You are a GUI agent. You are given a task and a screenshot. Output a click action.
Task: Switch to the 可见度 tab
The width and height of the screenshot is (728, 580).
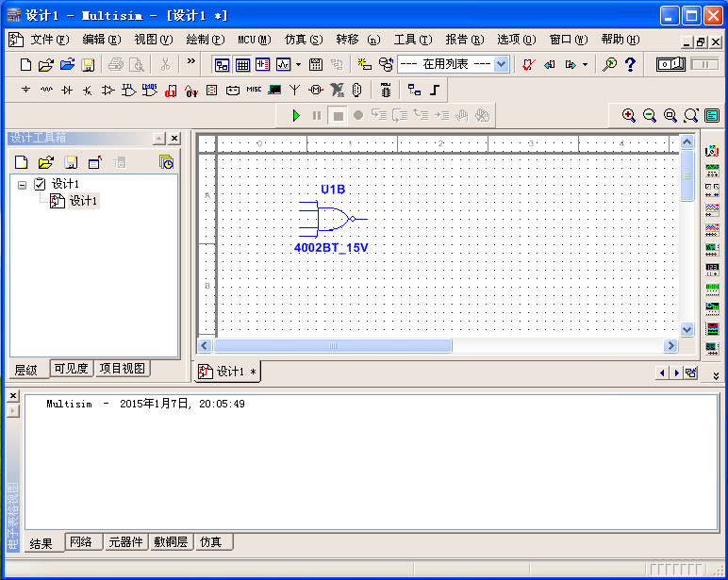tap(71, 369)
